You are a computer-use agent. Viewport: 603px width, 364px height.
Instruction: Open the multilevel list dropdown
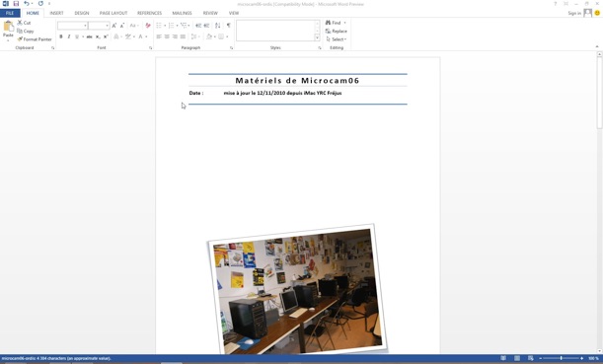point(188,26)
